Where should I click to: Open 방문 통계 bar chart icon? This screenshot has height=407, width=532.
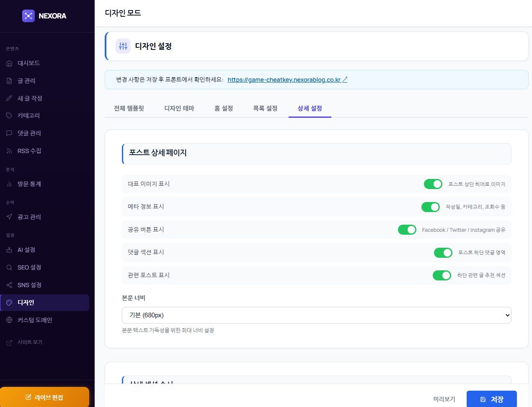[9, 184]
